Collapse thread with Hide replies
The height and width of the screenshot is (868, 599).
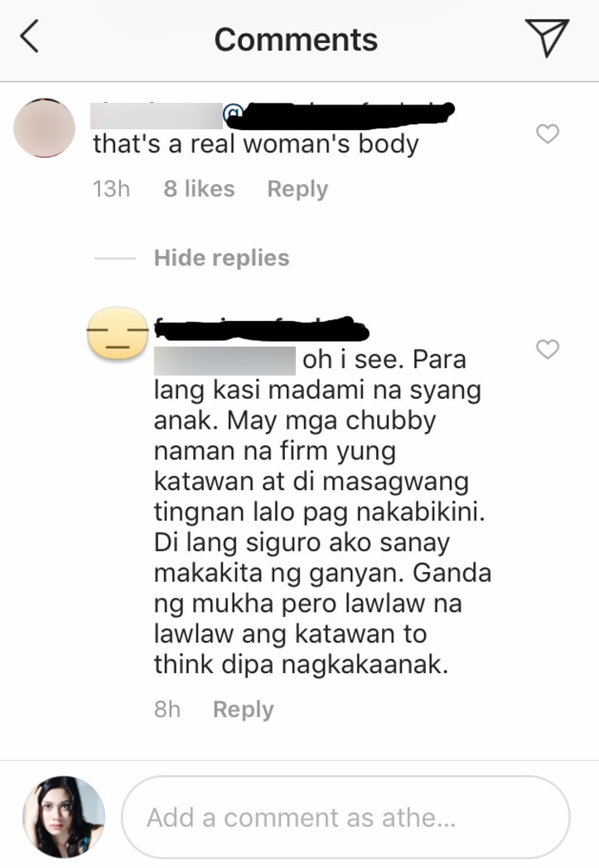[221, 258]
